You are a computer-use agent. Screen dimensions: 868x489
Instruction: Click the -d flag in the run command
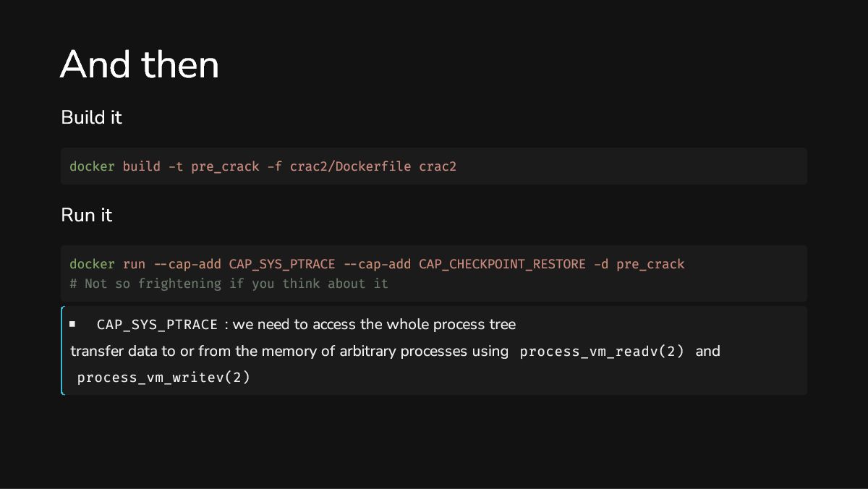(600, 264)
